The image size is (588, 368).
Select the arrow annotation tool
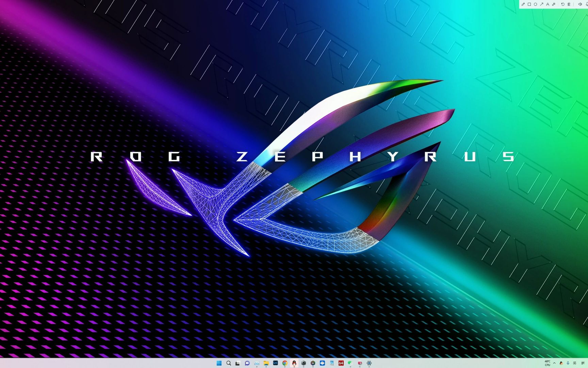[541, 4]
